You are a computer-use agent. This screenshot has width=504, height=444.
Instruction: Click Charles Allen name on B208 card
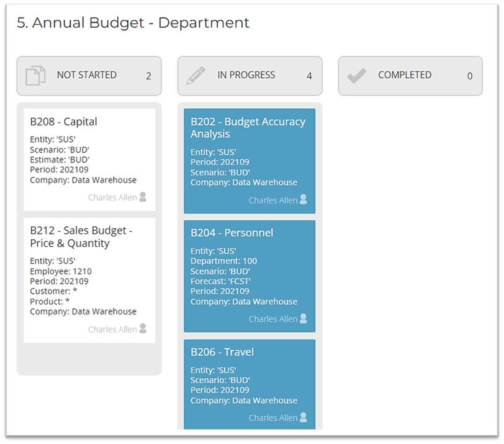(112, 198)
